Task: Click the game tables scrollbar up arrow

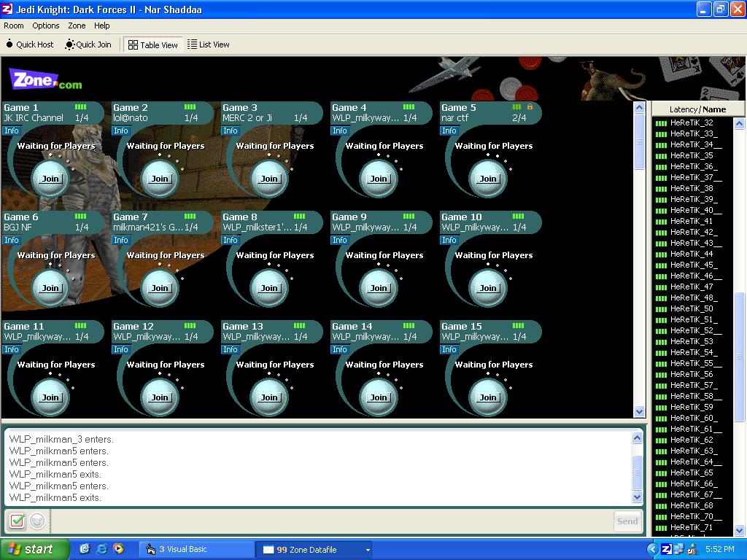Action: pyautogui.click(x=639, y=108)
